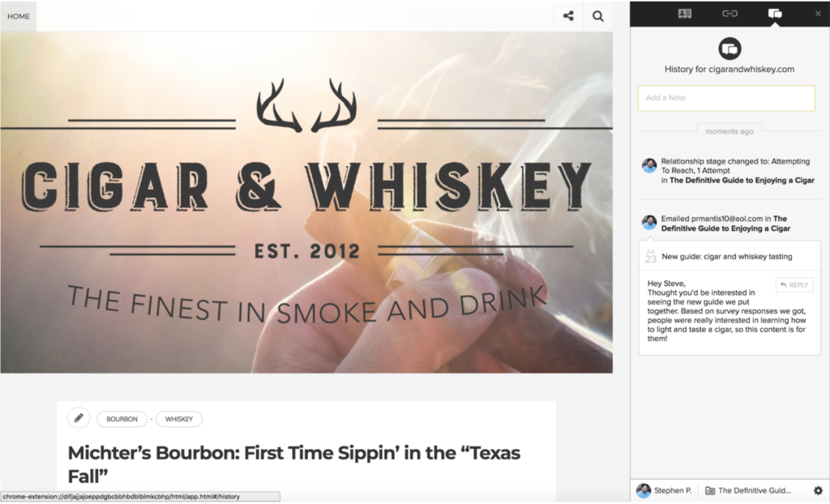Open Stephen P. user profile in footer

pos(665,490)
